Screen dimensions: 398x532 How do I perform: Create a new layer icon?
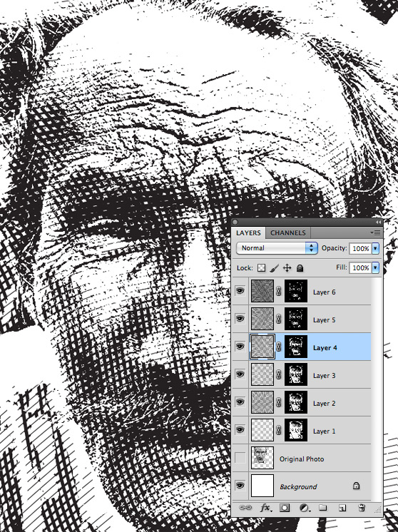coord(342,508)
